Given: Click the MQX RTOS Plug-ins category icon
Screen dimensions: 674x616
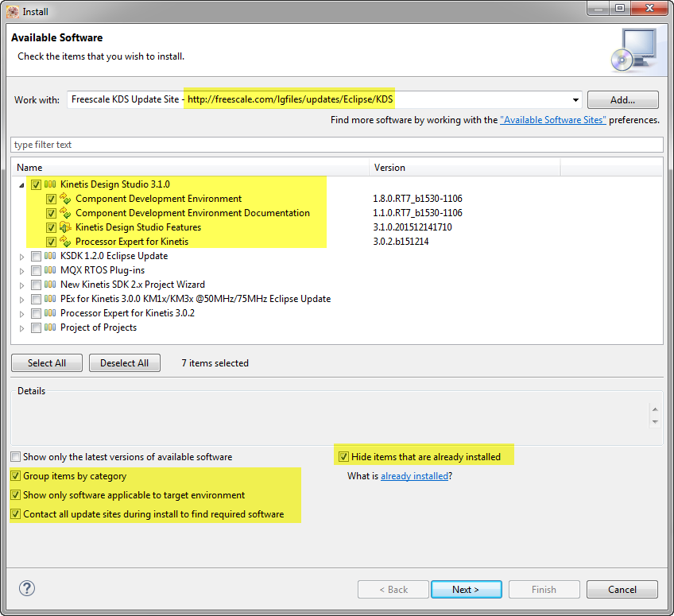Looking at the screenshot, I should point(49,270).
